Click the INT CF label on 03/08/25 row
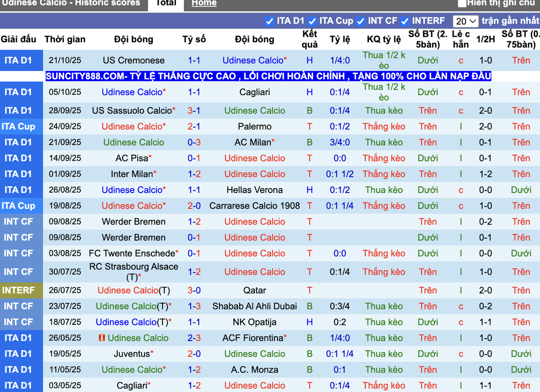540x392 pixels. coord(18,253)
